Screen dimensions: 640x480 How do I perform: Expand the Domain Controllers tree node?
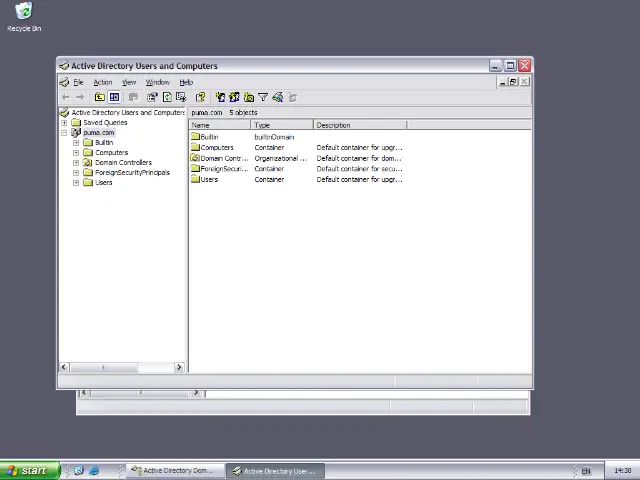click(x=76, y=162)
